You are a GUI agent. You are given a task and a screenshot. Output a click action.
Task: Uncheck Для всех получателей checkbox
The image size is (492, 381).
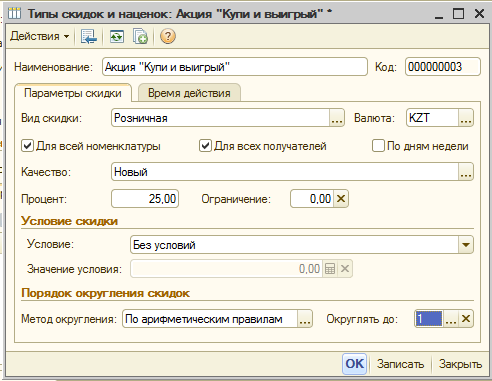[205, 146]
